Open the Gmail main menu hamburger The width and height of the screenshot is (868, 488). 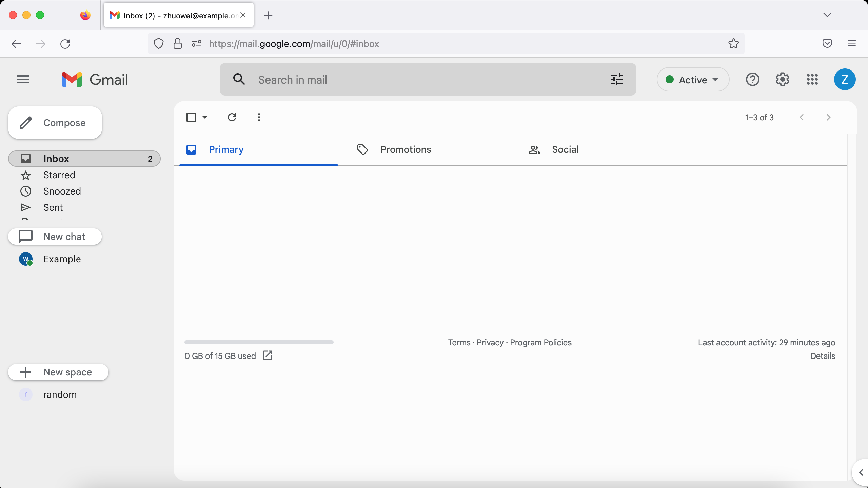pyautogui.click(x=22, y=79)
